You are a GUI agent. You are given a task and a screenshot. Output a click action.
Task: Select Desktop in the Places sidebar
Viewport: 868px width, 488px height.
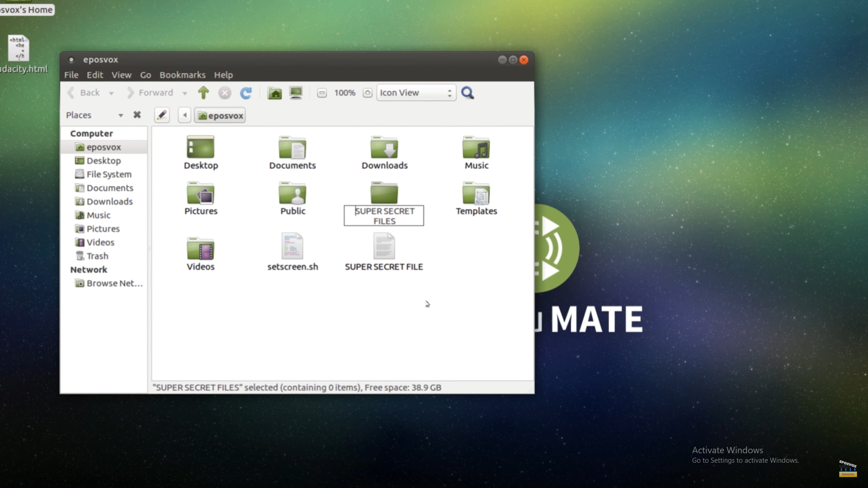tap(104, 161)
